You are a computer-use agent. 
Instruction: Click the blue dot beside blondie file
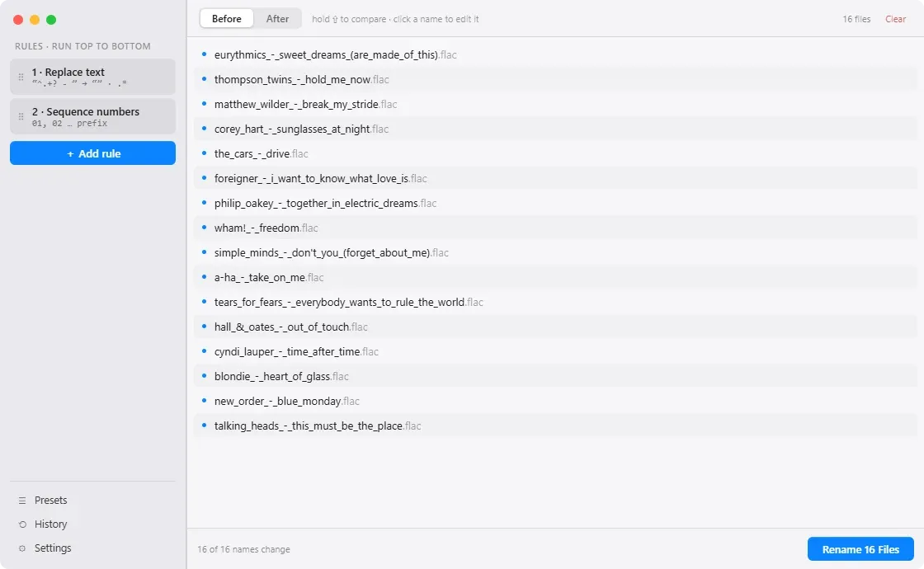click(204, 376)
